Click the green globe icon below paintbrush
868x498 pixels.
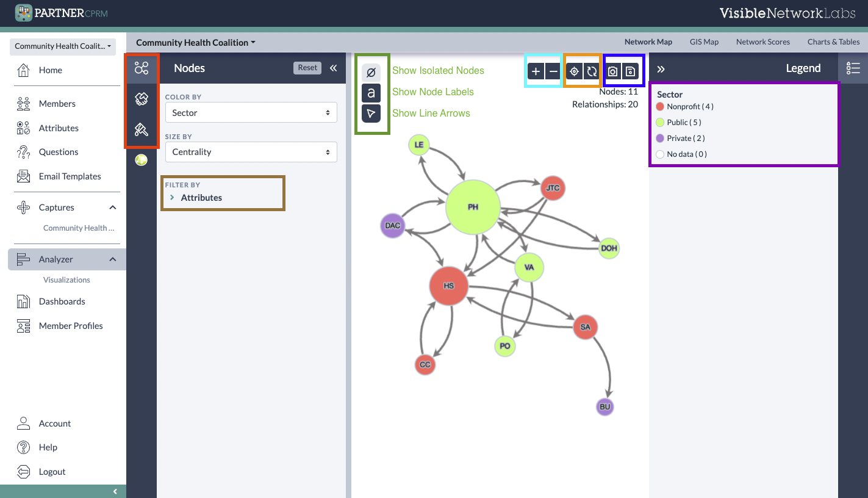click(141, 159)
